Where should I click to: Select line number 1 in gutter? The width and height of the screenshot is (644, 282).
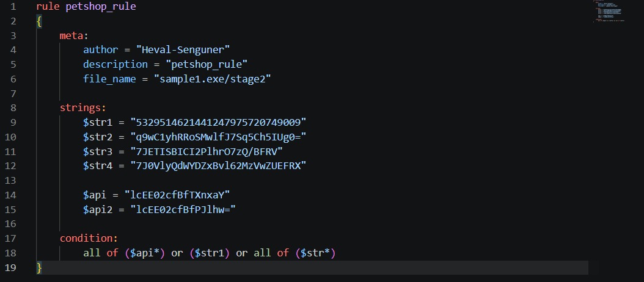[13, 7]
